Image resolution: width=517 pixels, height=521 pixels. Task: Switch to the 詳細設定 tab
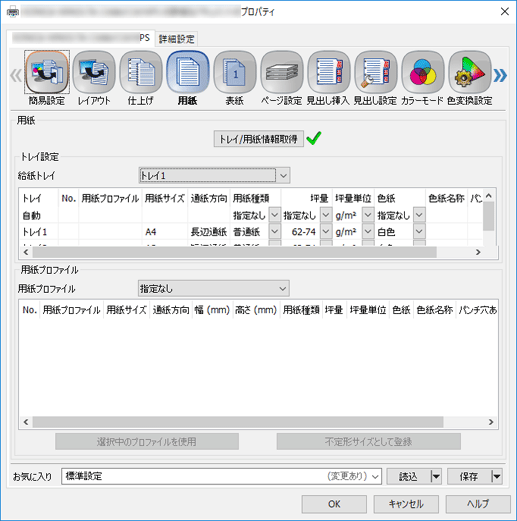(x=176, y=39)
